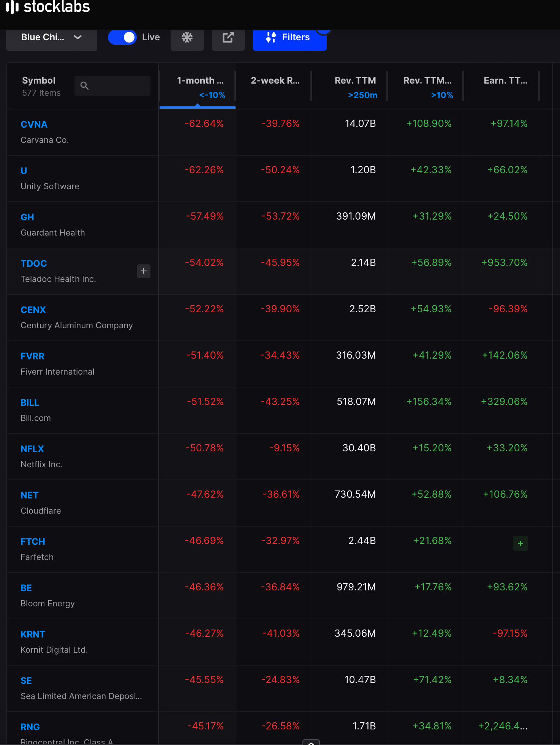Click the up chevron at the bottom edge

pyautogui.click(x=311, y=742)
